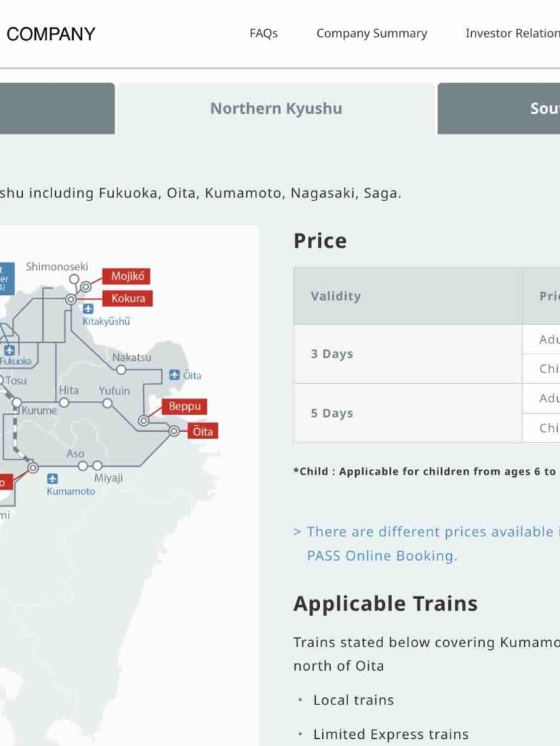This screenshot has height=746, width=560.
Task: Go to Investor Relations page
Action: [512, 34]
